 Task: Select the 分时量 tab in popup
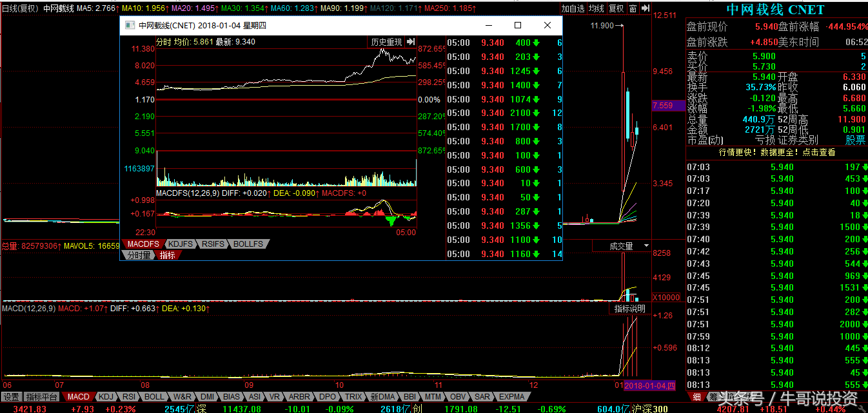[x=138, y=255]
